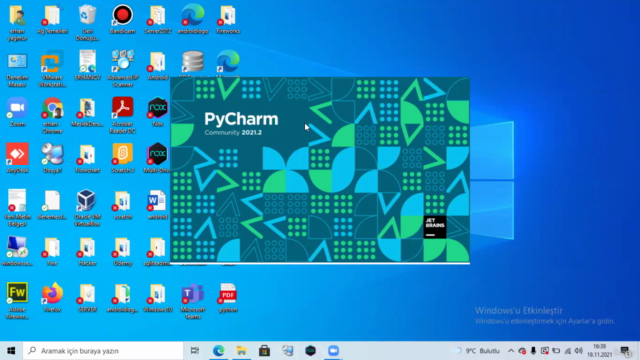Open the database shortcut beside Android folder

(193, 63)
